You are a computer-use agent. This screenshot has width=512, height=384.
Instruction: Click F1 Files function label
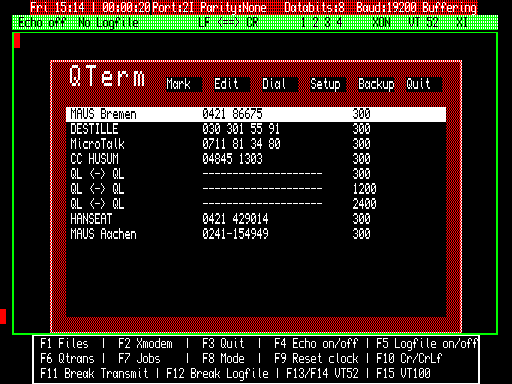coord(64,344)
